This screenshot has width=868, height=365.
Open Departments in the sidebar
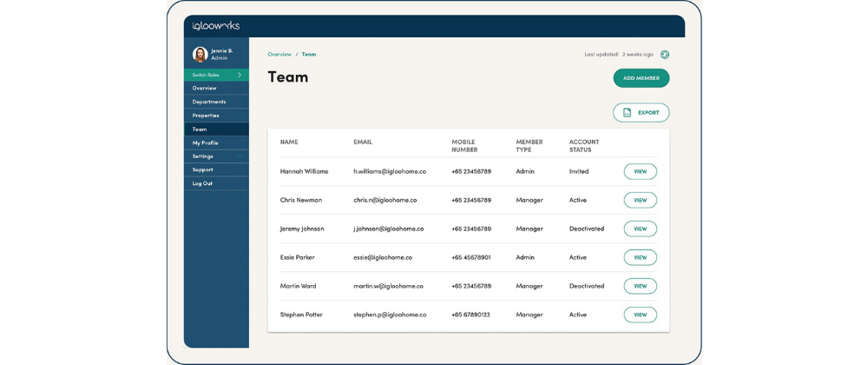(209, 102)
